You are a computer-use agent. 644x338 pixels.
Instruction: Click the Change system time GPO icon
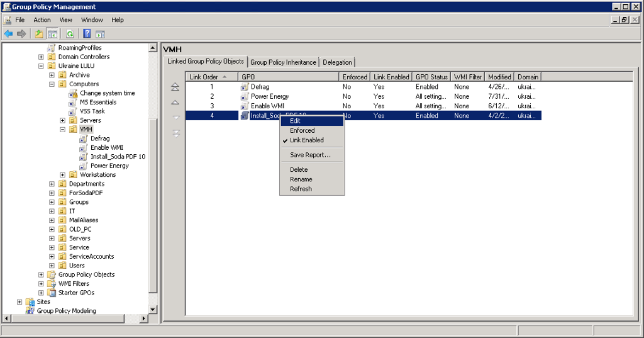[x=73, y=93]
